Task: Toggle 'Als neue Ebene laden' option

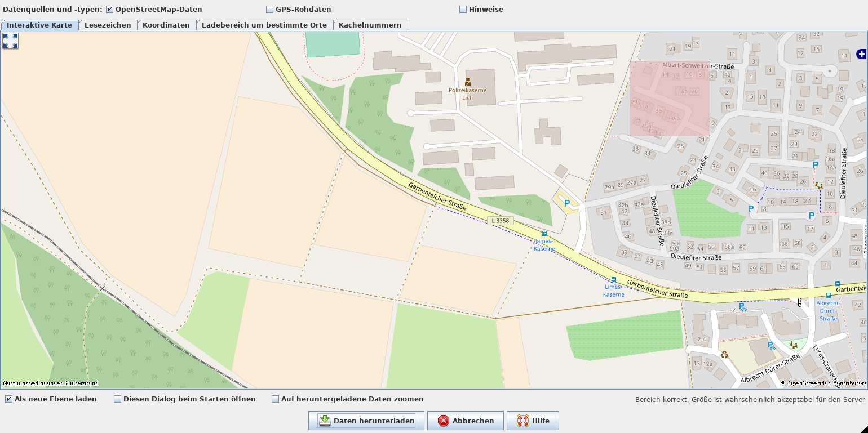Action: point(9,399)
